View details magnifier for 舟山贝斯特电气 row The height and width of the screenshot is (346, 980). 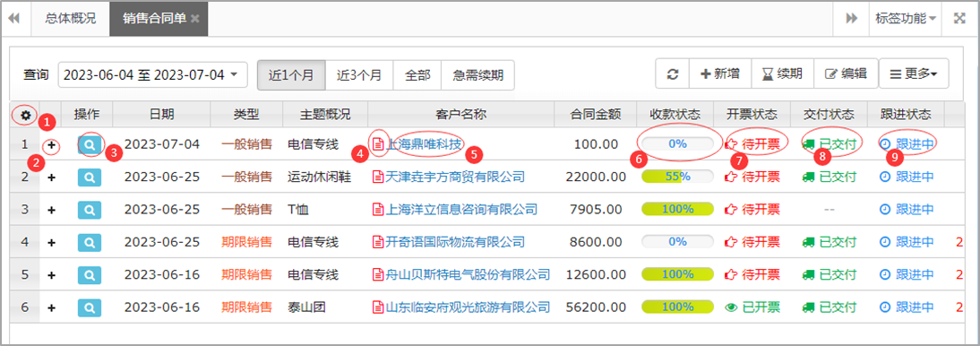click(90, 274)
